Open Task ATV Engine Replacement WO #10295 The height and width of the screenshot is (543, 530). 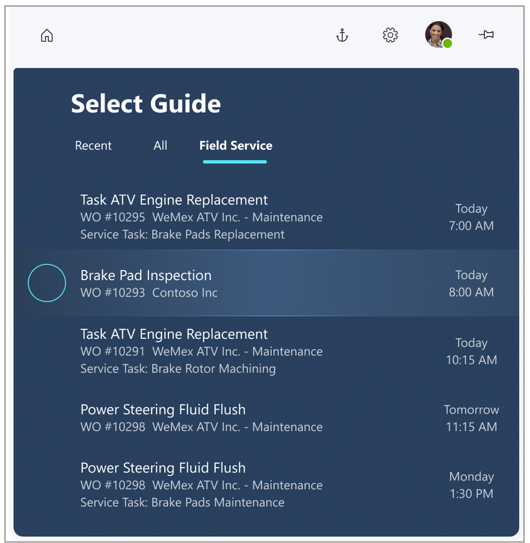[x=266, y=217]
